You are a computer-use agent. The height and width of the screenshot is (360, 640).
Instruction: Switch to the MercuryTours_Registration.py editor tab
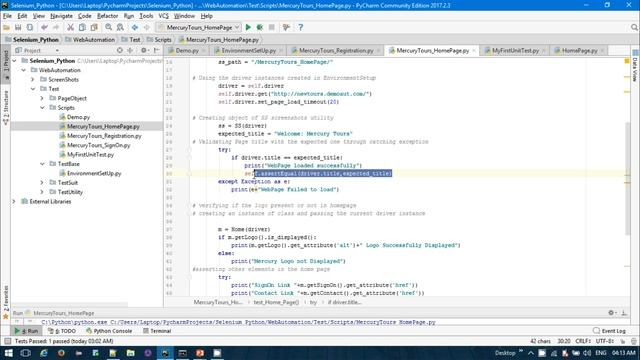click(336, 51)
